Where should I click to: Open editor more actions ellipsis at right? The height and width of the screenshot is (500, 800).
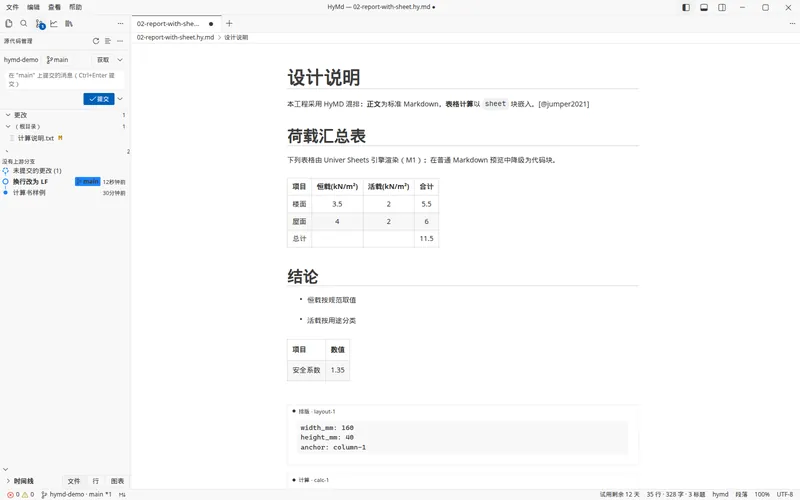(792, 23)
